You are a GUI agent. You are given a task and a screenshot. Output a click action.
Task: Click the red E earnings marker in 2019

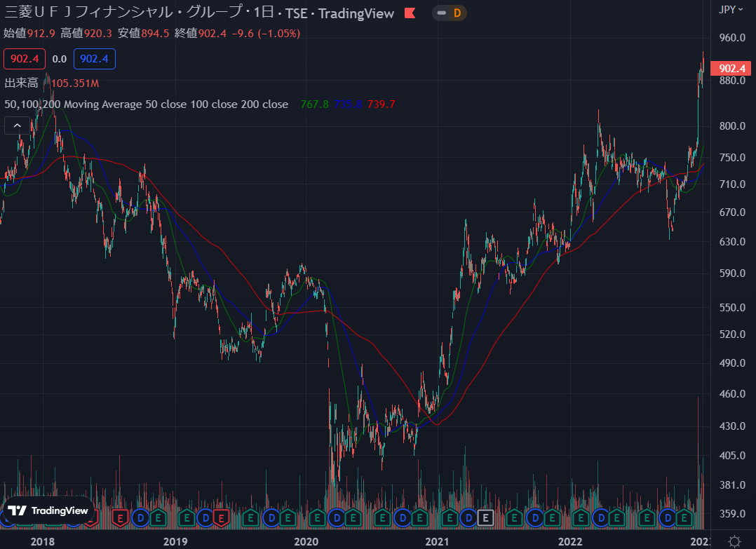(222, 518)
